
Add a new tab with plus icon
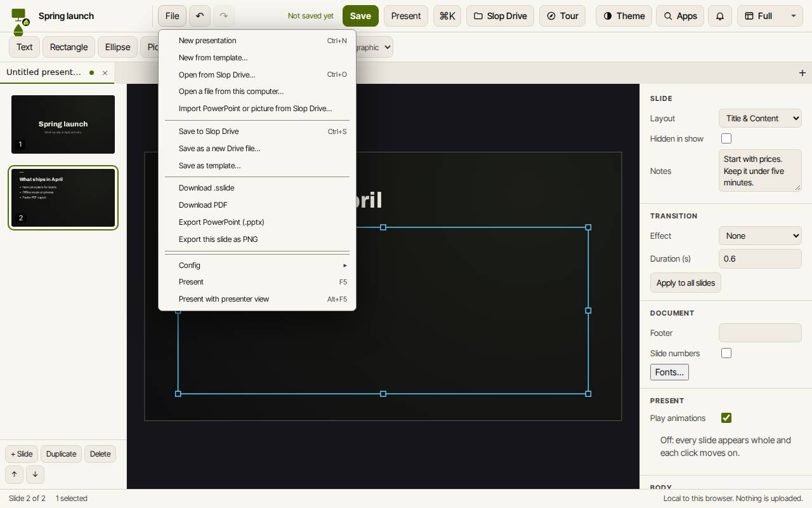click(802, 73)
